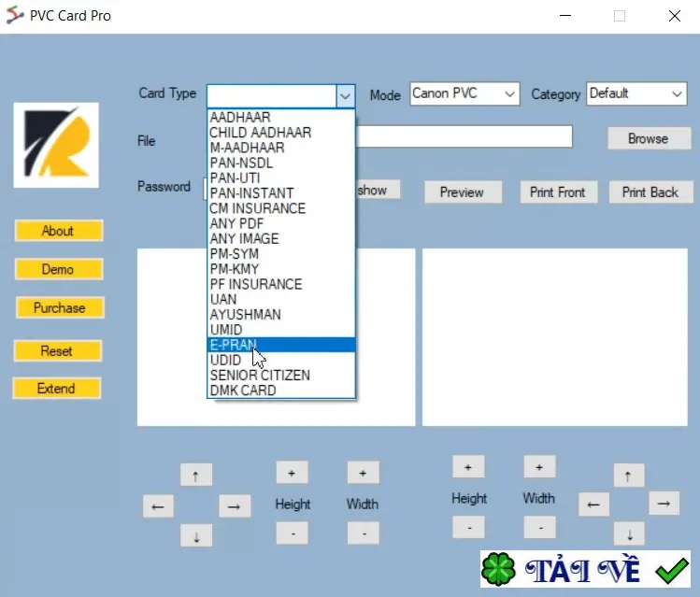Open the Mode Canon PVC dropdown

click(464, 93)
